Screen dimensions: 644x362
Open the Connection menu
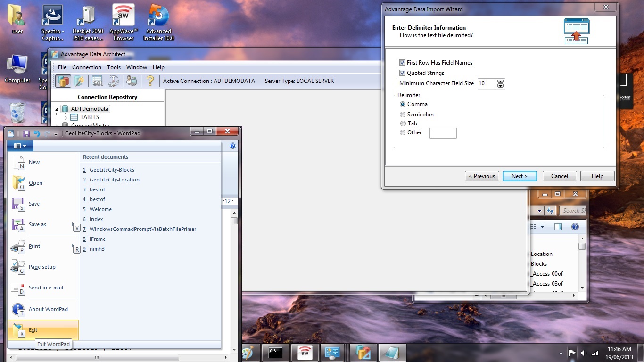(x=86, y=67)
